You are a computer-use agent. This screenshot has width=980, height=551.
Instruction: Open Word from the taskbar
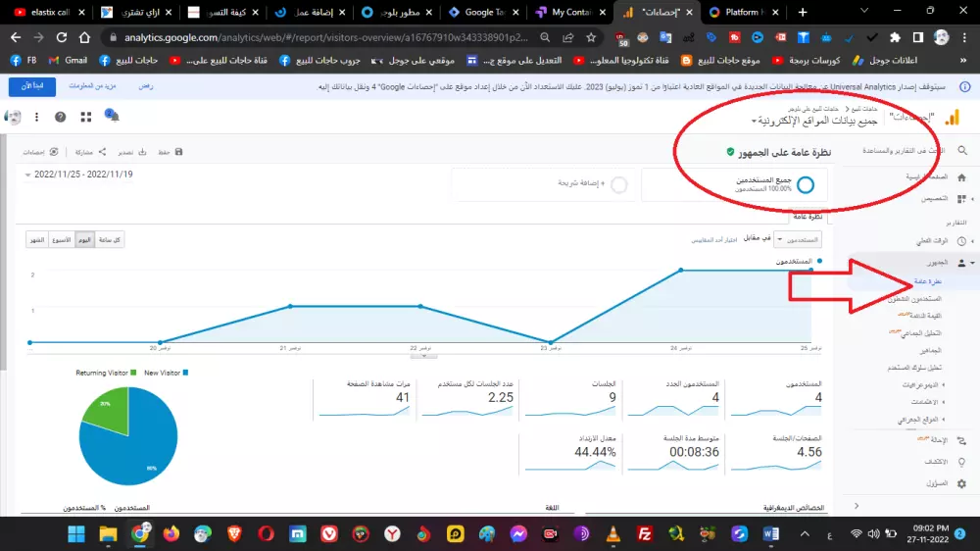[x=771, y=533]
